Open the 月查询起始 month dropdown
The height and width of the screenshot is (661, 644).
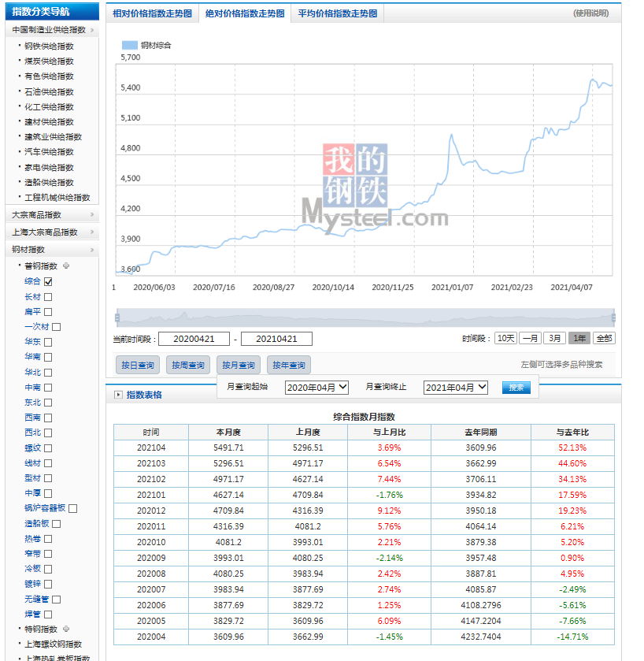(x=316, y=388)
